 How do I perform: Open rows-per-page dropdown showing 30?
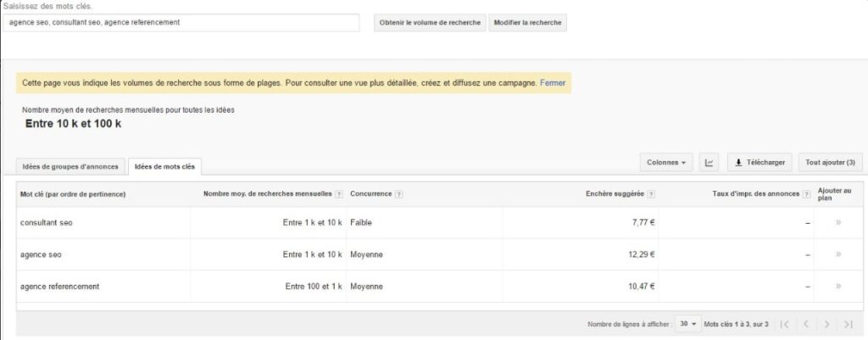click(x=688, y=324)
